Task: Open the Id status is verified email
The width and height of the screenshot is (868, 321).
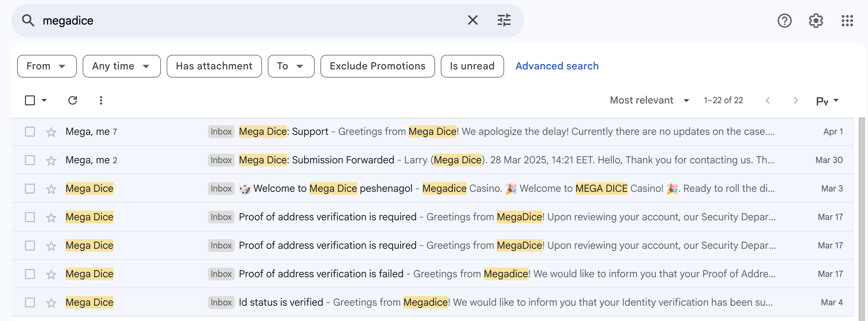Action: pyautogui.click(x=433, y=302)
